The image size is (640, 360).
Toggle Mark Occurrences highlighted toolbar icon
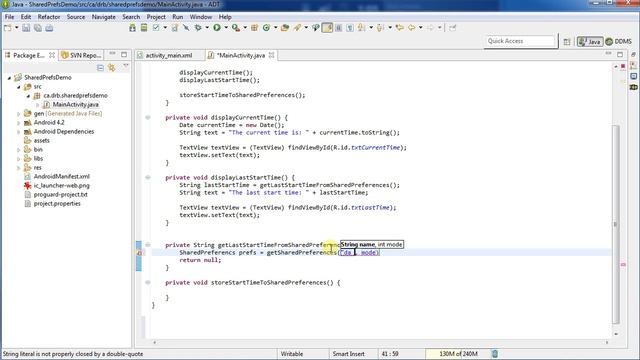point(327,28)
